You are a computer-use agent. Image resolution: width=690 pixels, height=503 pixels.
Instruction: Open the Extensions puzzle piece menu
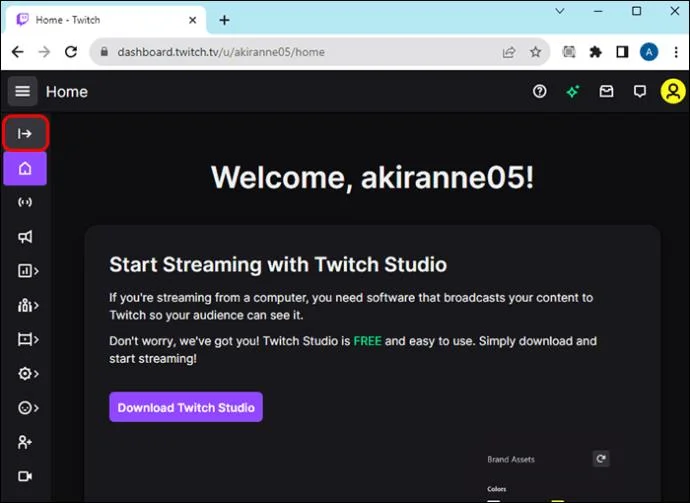[x=595, y=52]
